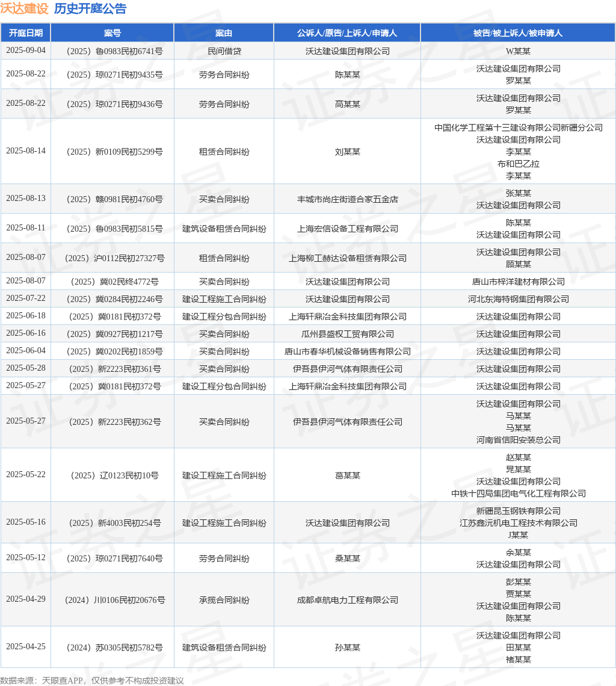The image size is (616, 686).
Task: Click defendant 布和巴乙拉
Action: pyautogui.click(x=518, y=164)
